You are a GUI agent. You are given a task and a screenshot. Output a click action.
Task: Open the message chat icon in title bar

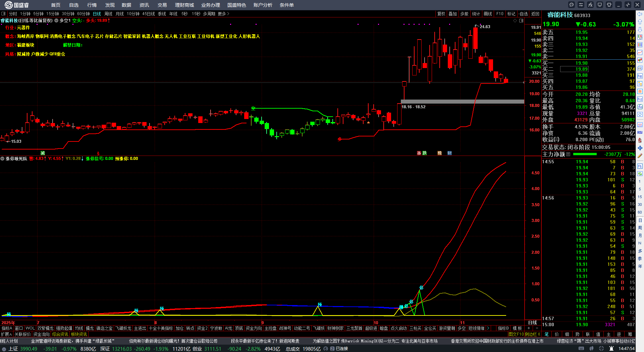pyautogui.click(x=572, y=5)
